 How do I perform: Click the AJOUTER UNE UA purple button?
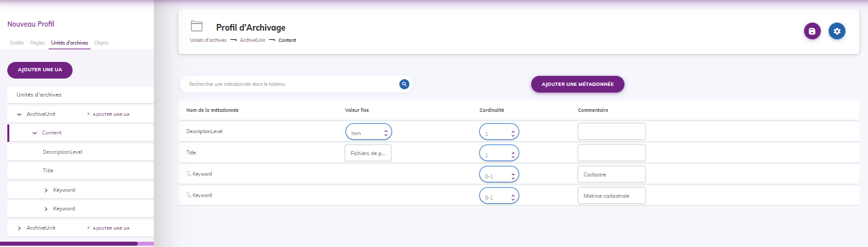pyautogui.click(x=40, y=70)
